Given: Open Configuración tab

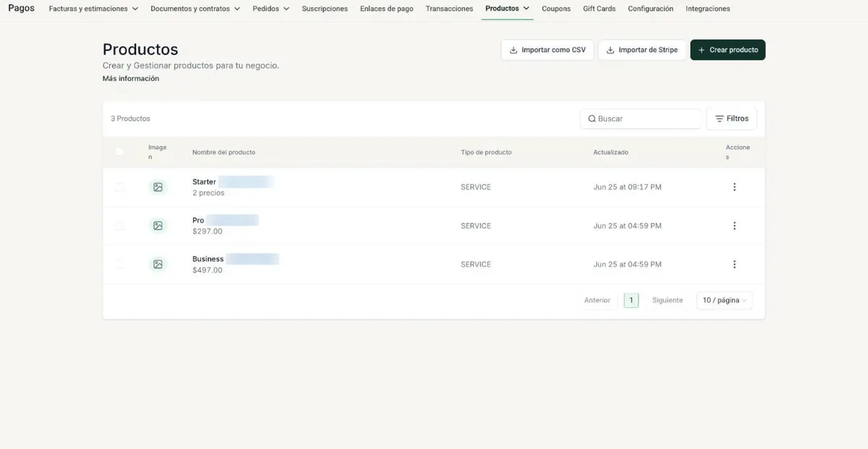Looking at the screenshot, I should pos(650,9).
